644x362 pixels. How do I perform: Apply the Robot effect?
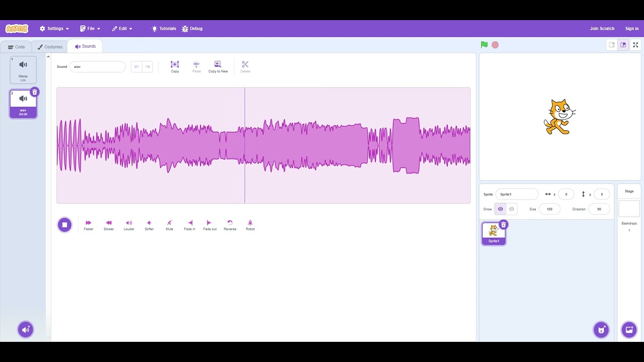(250, 225)
